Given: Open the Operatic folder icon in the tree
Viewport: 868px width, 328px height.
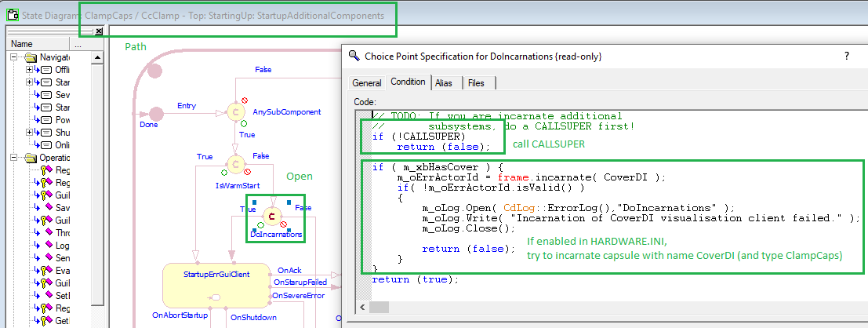Looking at the screenshot, I should coord(31,158).
